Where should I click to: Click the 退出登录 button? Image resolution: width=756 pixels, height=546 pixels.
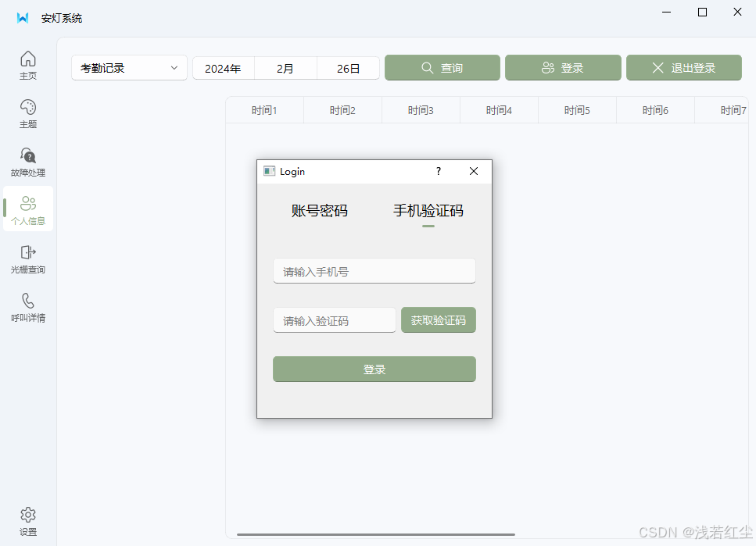click(x=685, y=68)
